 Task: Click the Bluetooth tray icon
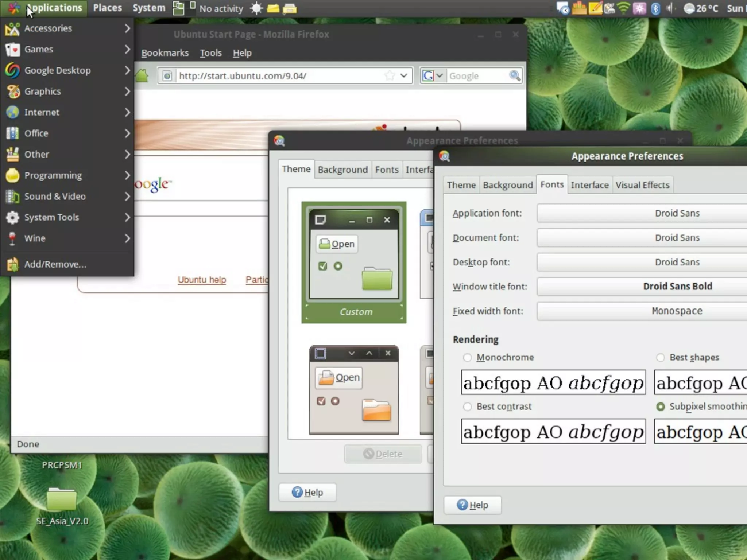pyautogui.click(x=655, y=8)
